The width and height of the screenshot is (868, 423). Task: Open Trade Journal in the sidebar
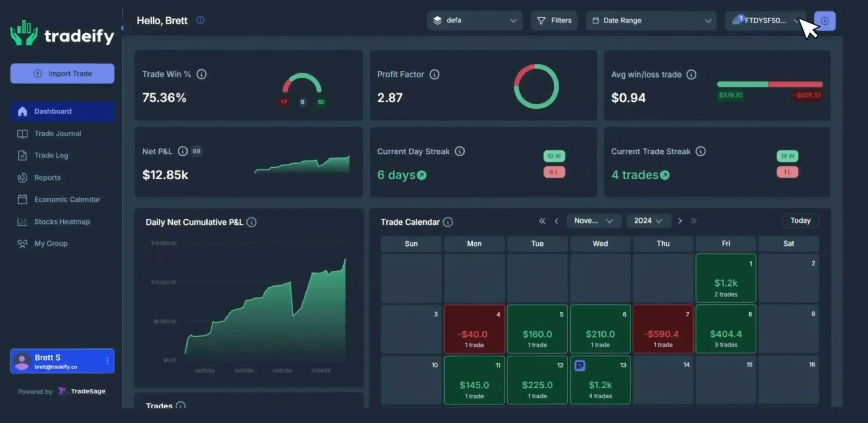point(58,134)
